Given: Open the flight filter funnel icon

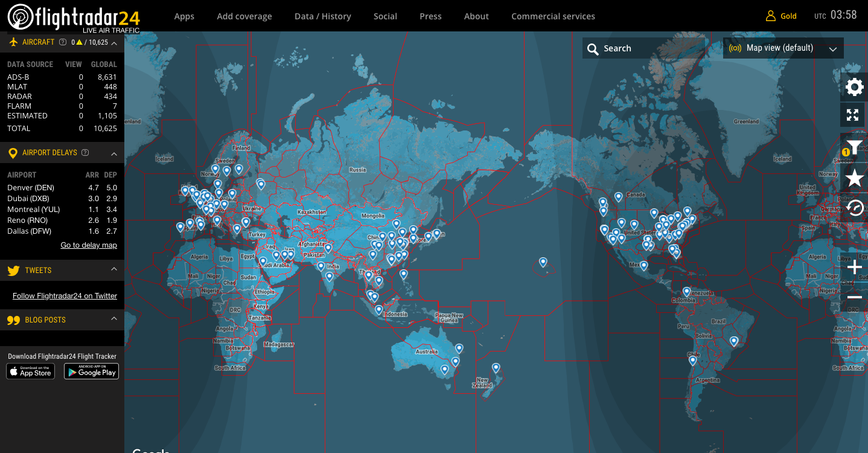Looking at the screenshot, I should tap(854, 147).
